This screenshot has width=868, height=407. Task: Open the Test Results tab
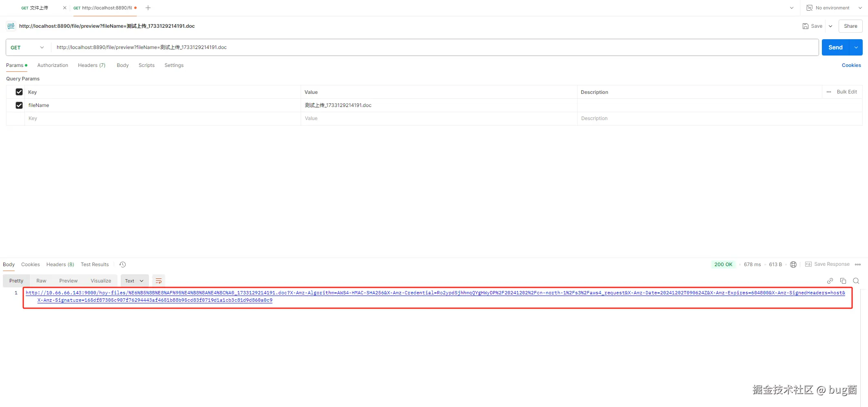click(x=95, y=265)
